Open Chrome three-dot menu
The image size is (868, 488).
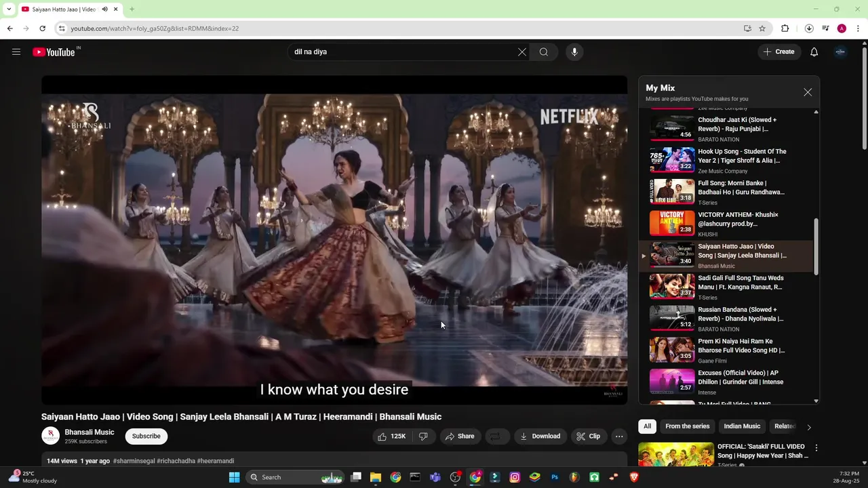(x=859, y=28)
